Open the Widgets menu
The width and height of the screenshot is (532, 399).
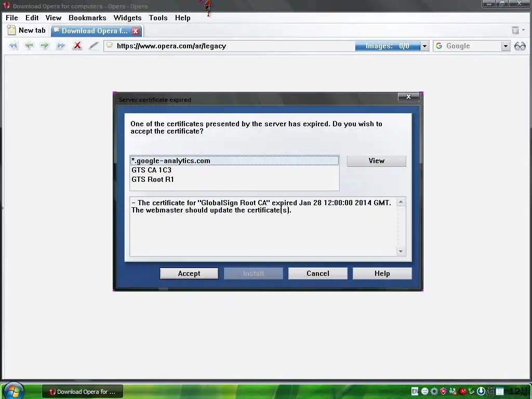127,18
